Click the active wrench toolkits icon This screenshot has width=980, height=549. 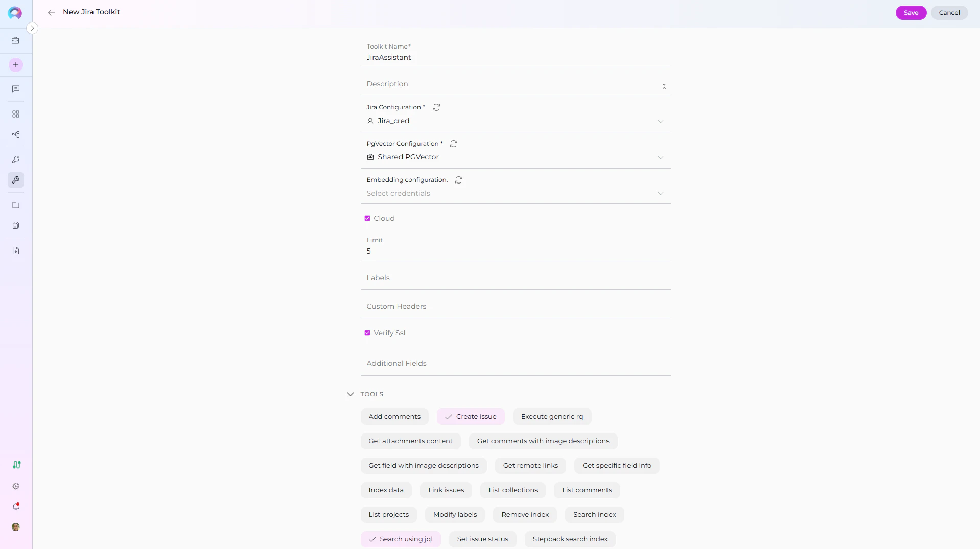pyautogui.click(x=15, y=180)
